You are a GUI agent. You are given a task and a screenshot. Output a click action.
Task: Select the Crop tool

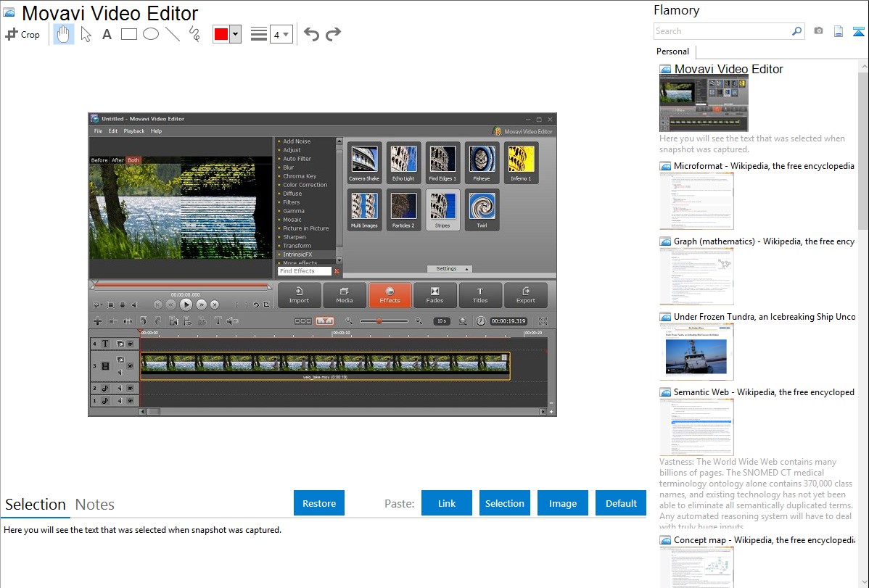22,34
